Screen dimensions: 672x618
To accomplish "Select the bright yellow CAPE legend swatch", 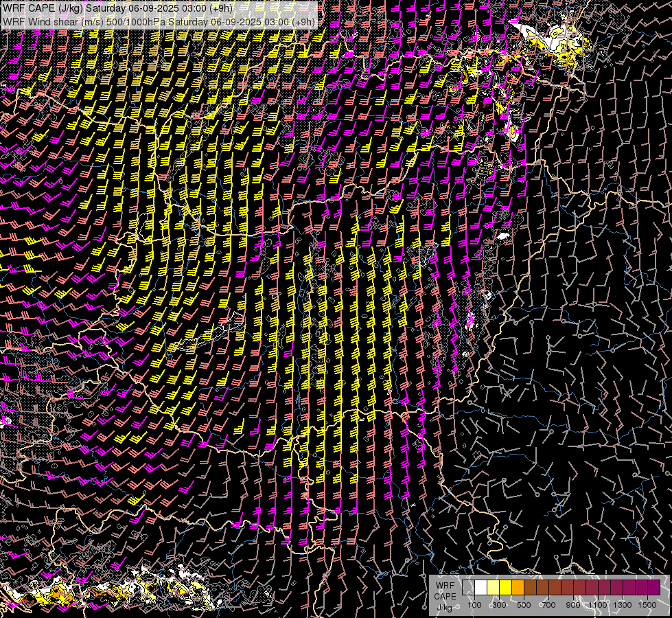I will tap(506, 588).
